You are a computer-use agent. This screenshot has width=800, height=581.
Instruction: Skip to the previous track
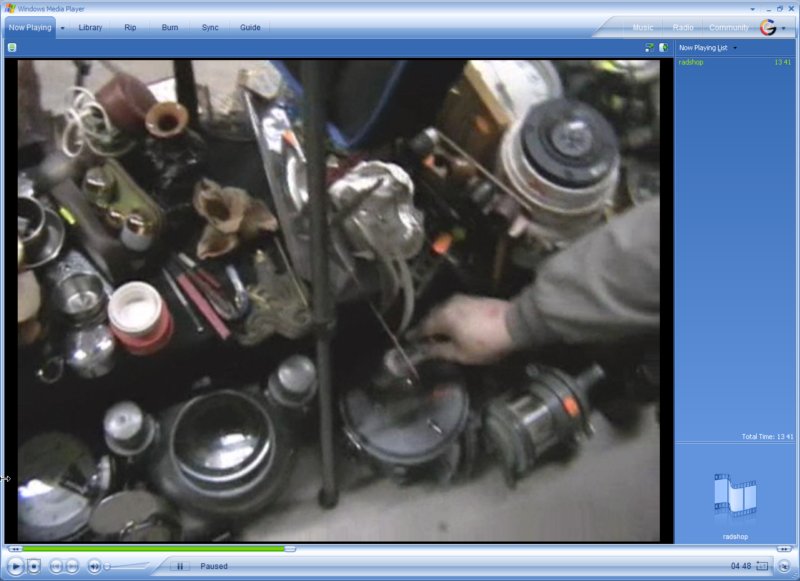(x=56, y=566)
